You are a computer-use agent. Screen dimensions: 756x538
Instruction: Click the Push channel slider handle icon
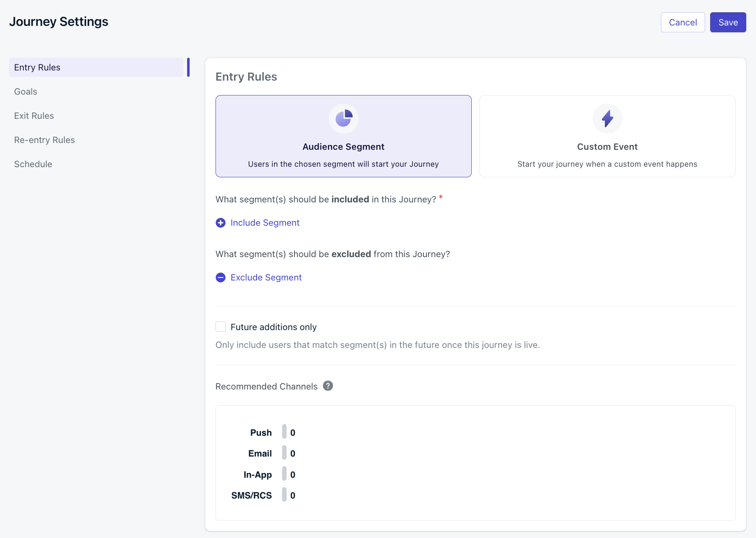click(283, 432)
